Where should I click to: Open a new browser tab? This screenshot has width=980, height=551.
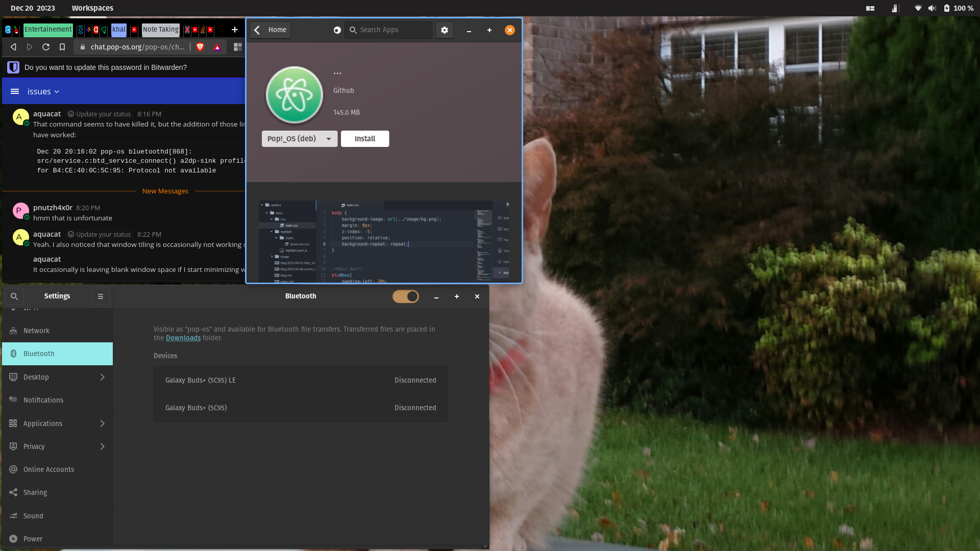[235, 30]
